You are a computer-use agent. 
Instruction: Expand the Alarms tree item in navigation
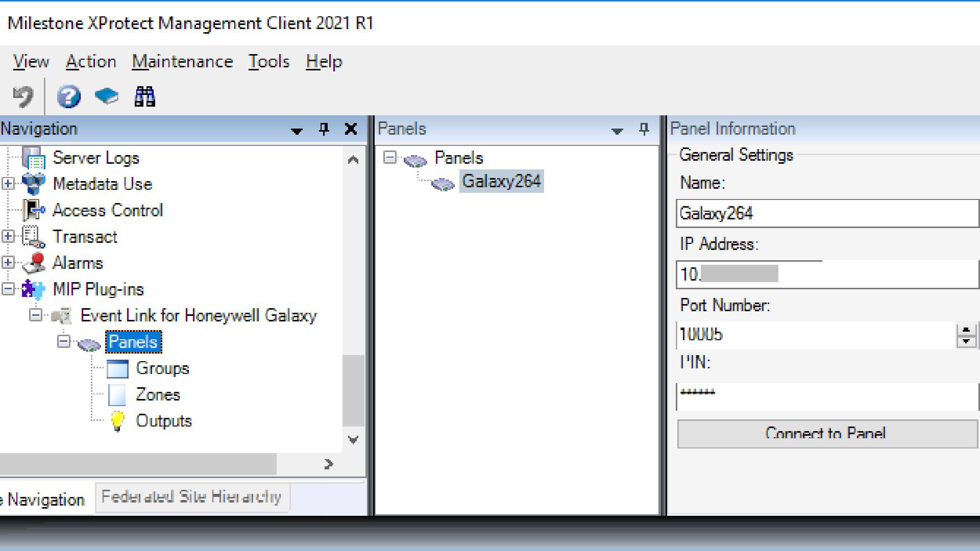click(9, 262)
